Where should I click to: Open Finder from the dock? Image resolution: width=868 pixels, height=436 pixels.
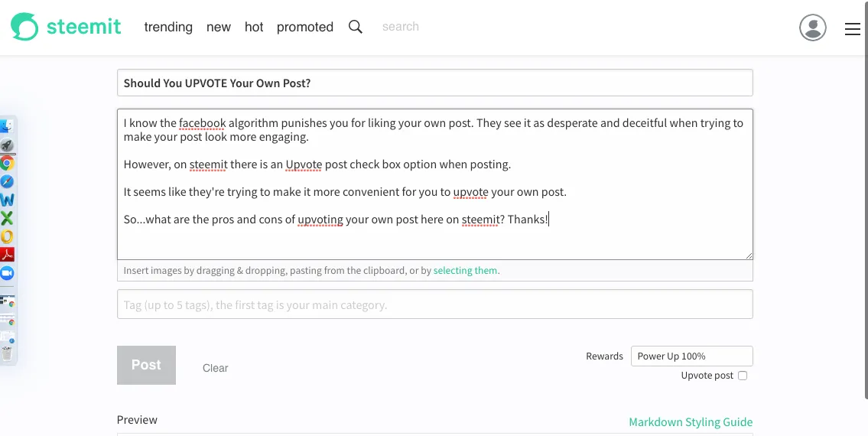click(x=7, y=126)
